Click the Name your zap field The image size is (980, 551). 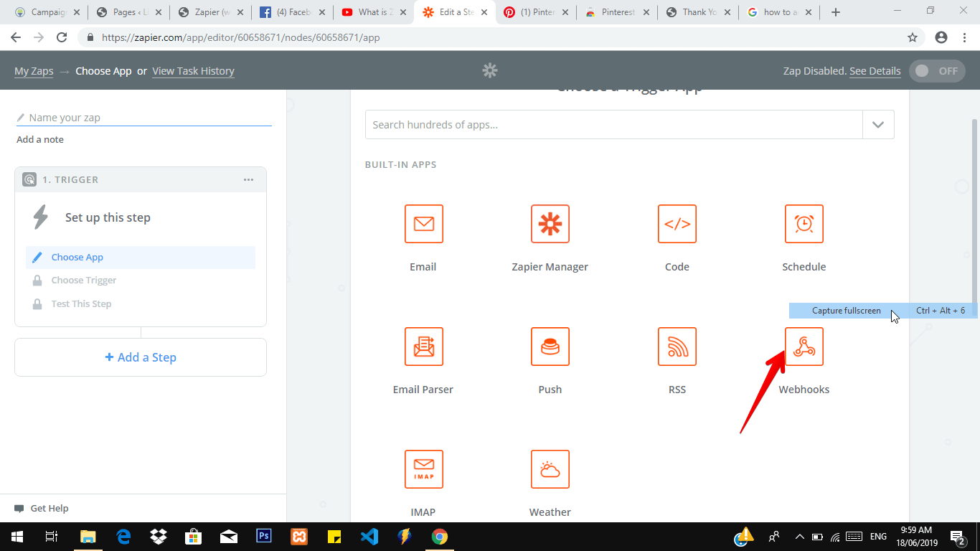click(144, 118)
